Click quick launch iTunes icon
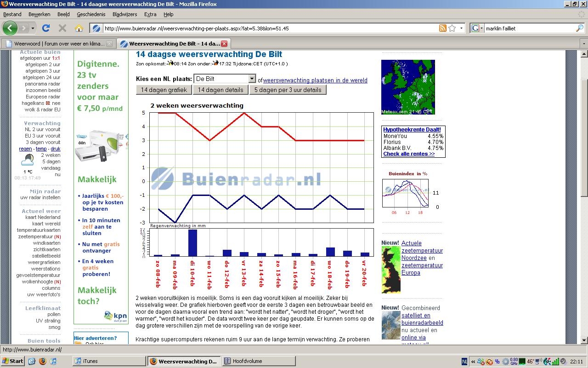 [53, 361]
